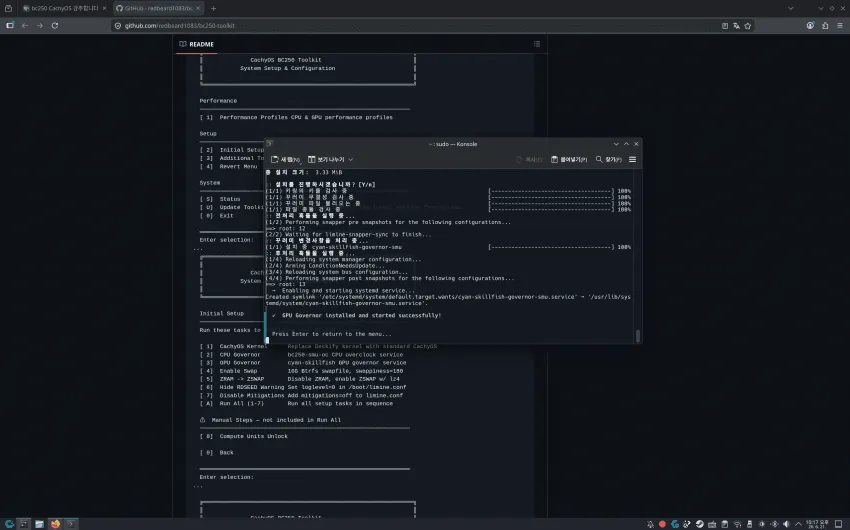The image size is (850, 530).
Task: Expand hidden system tray icons arrow
Action: tap(798, 524)
